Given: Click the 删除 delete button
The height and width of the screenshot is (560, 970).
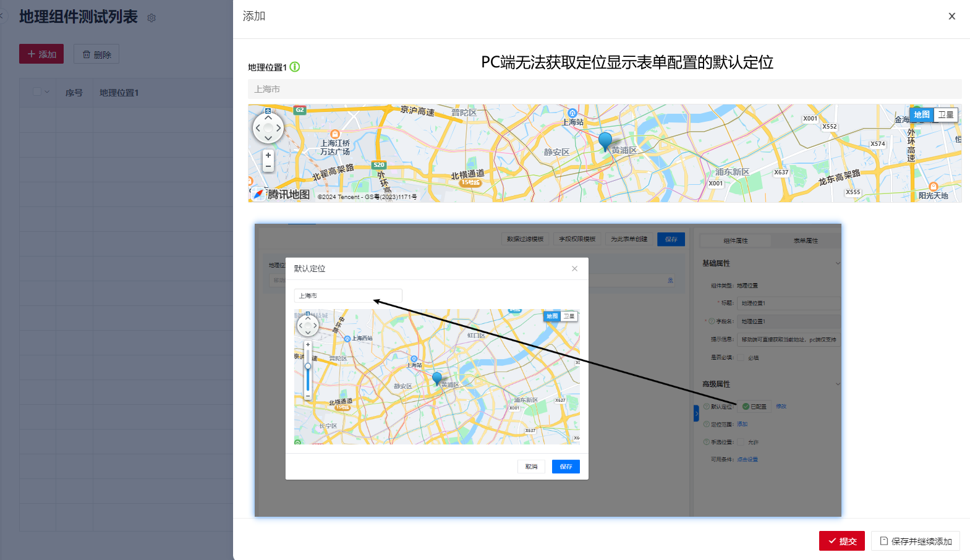Looking at the screenshot, I should pos(96,54).
